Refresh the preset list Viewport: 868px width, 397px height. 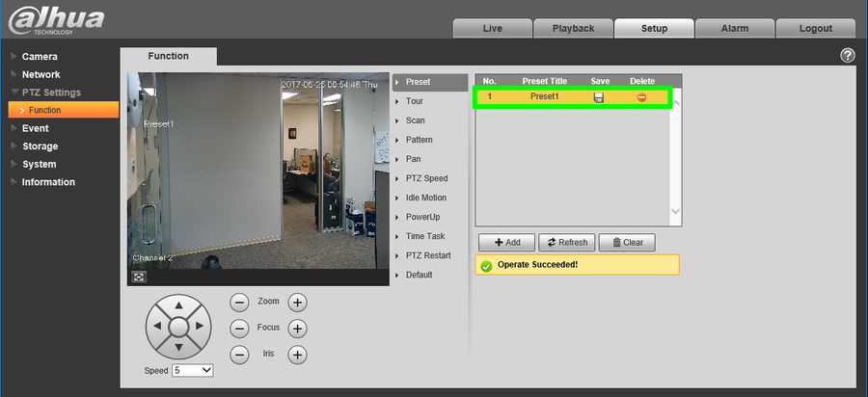tap(567, 242)
